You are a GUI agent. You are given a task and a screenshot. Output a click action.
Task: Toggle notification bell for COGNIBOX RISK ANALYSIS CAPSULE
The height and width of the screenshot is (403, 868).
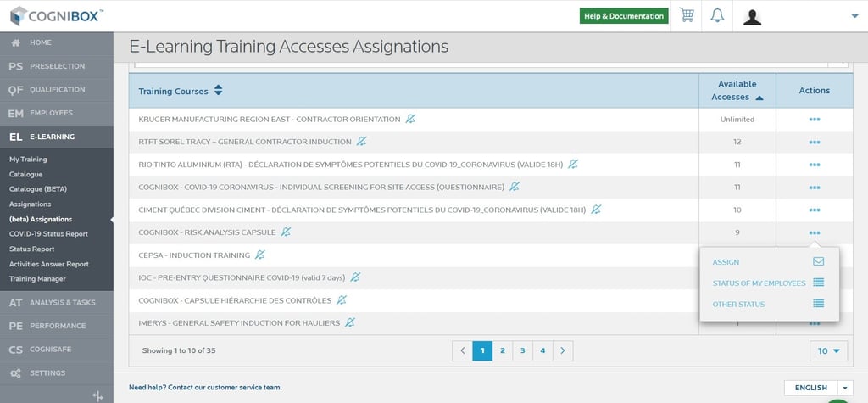(286, 232)
